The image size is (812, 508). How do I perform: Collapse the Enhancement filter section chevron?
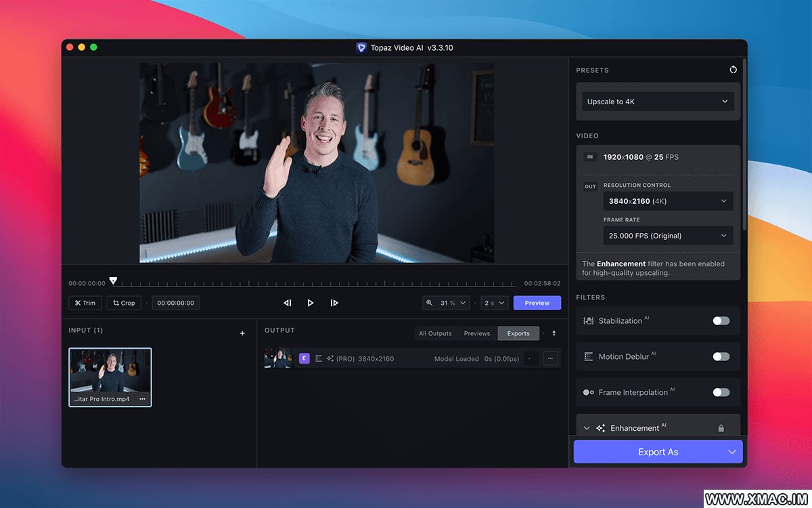(587, 428)
